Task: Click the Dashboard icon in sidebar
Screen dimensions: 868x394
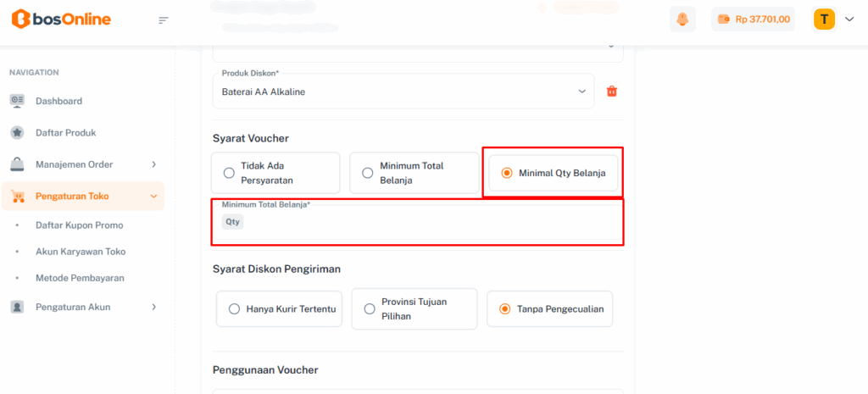Action: point(17,101)
